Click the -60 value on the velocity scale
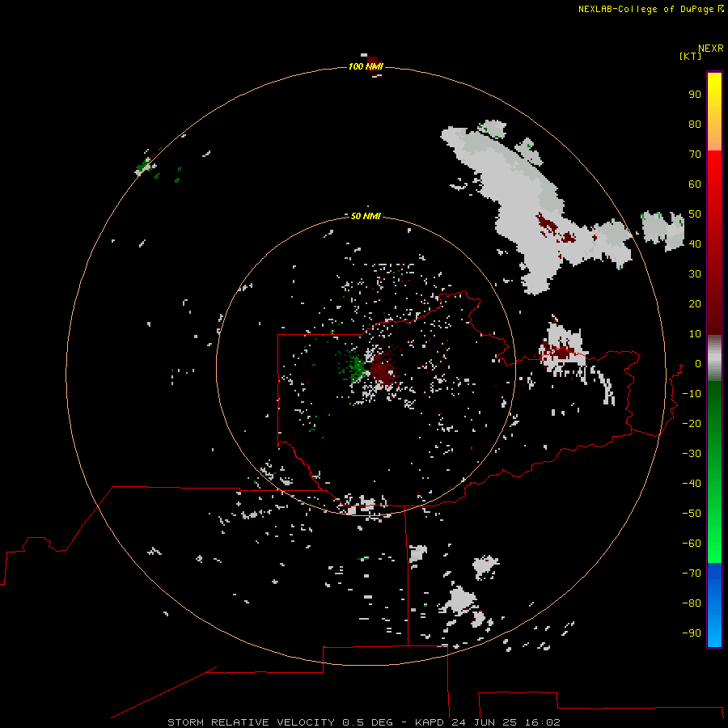 click(x=692, y=544)
